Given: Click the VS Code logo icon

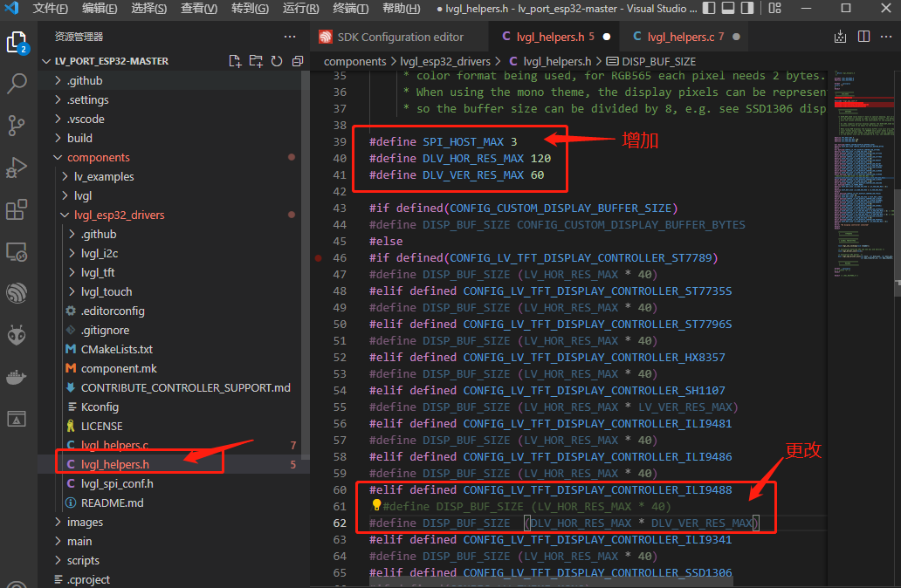Looking at the screenshot, I should coord(11,8).
